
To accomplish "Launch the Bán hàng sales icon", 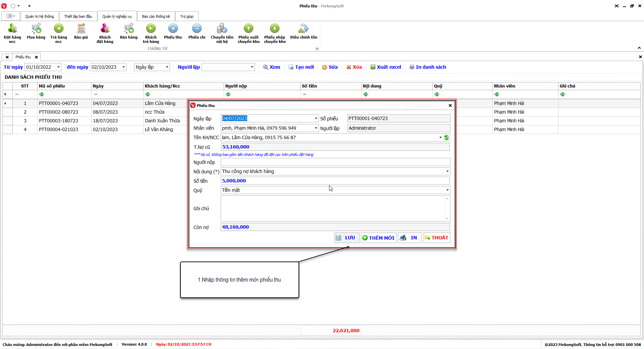I will pyautogui.click(x=129, y=31).
